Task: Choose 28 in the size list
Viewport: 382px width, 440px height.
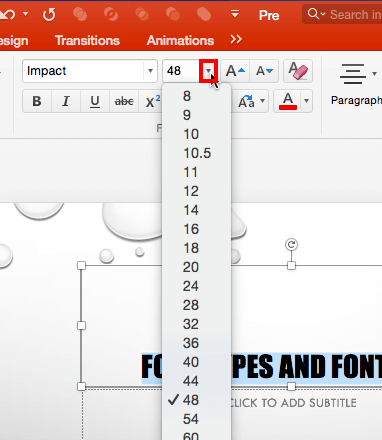Action: coord(197,305)
